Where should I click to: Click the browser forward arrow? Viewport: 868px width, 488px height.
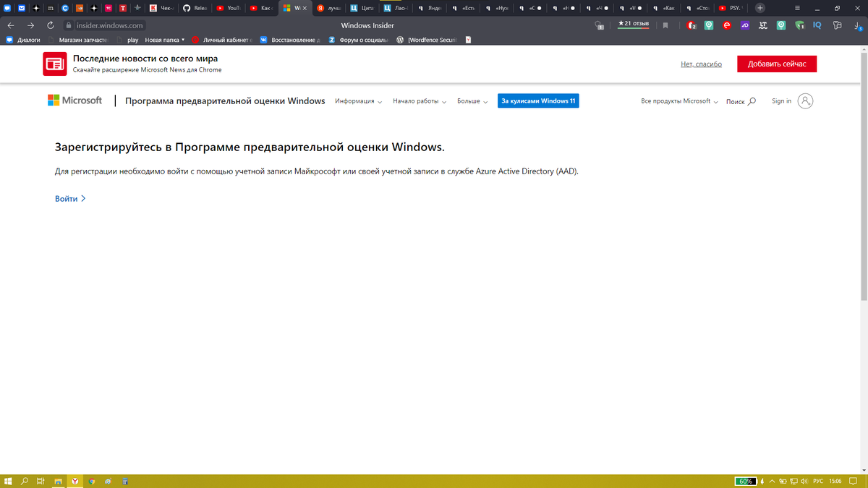tap(30, 25)
